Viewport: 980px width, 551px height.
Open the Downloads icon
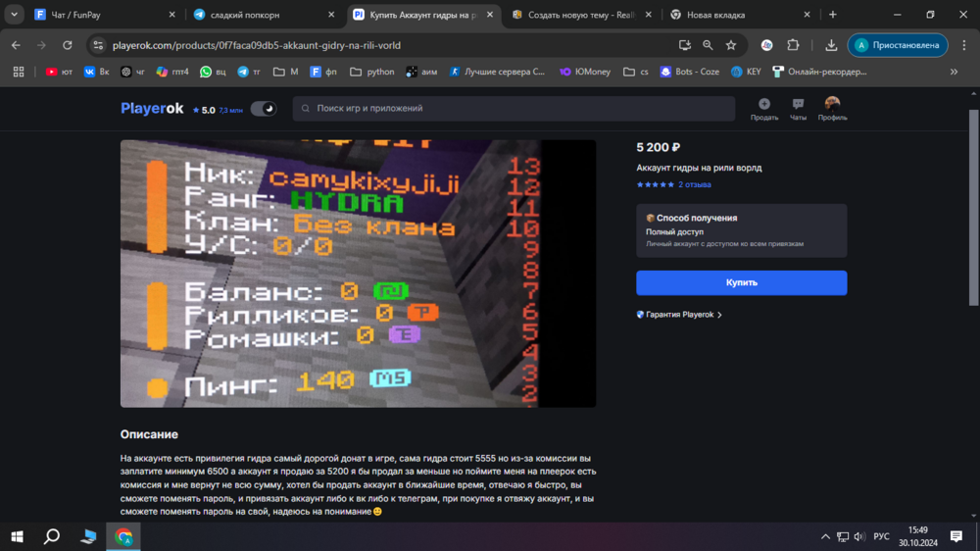pos(831,45)
